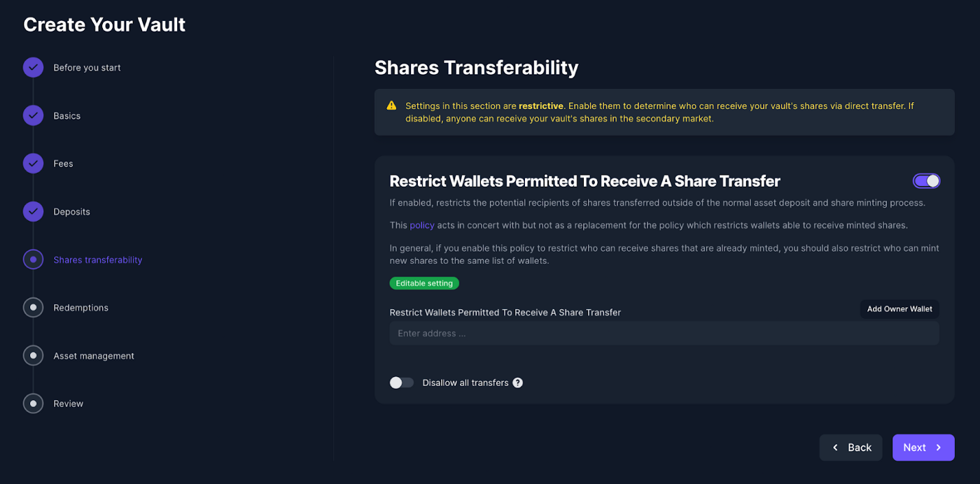Focus the Enter address input field

(664, 334)
